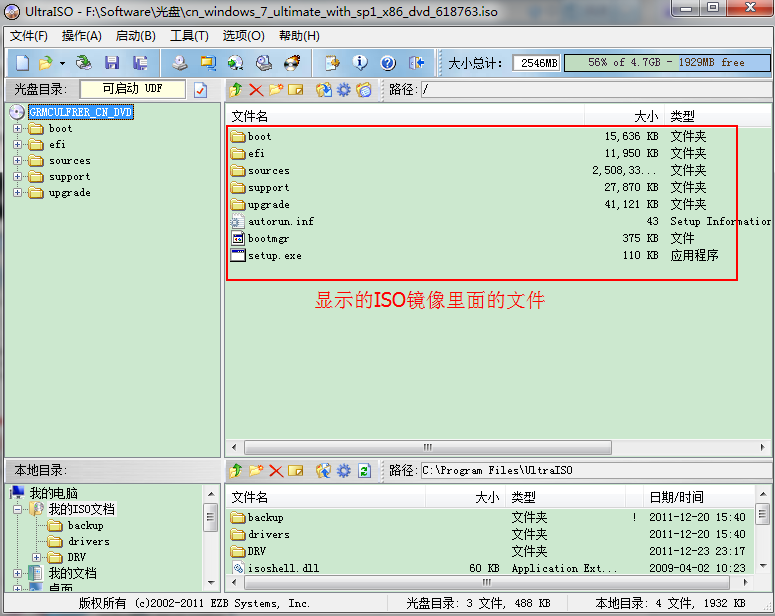The width and height of the screenshot is (775, 616).
Task: Open the 工具(T) menu
Action: tap(189, 36)
